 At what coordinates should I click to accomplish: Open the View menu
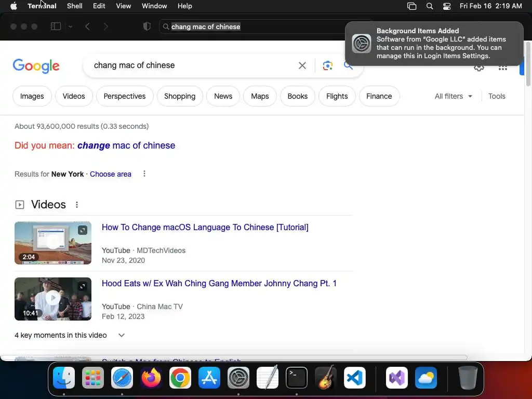pos(124,6)
